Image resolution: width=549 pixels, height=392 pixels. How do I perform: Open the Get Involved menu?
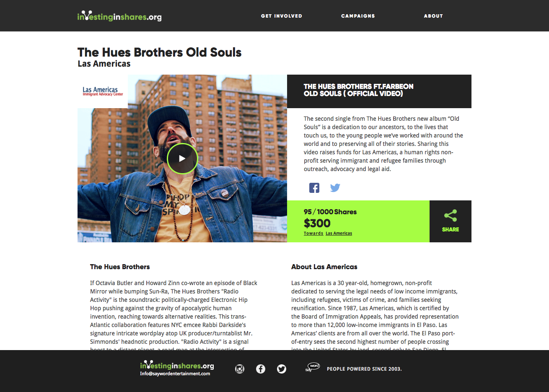point(282,16)
